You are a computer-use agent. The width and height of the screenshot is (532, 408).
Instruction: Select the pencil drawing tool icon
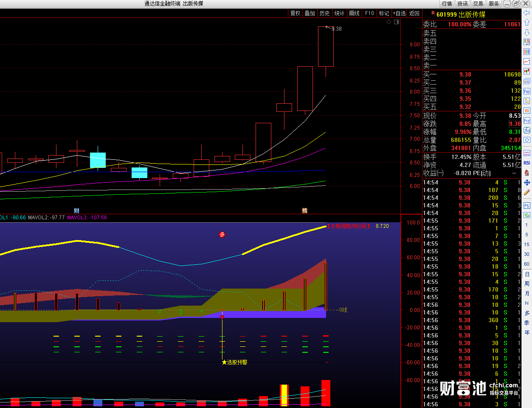click(527, 192)
